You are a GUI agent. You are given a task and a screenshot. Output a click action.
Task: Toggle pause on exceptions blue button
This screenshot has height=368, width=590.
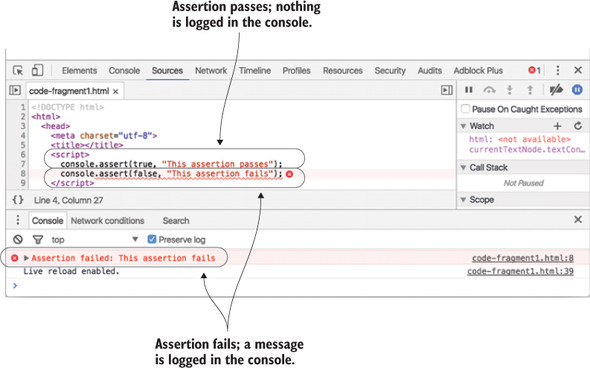pos(577,90)
